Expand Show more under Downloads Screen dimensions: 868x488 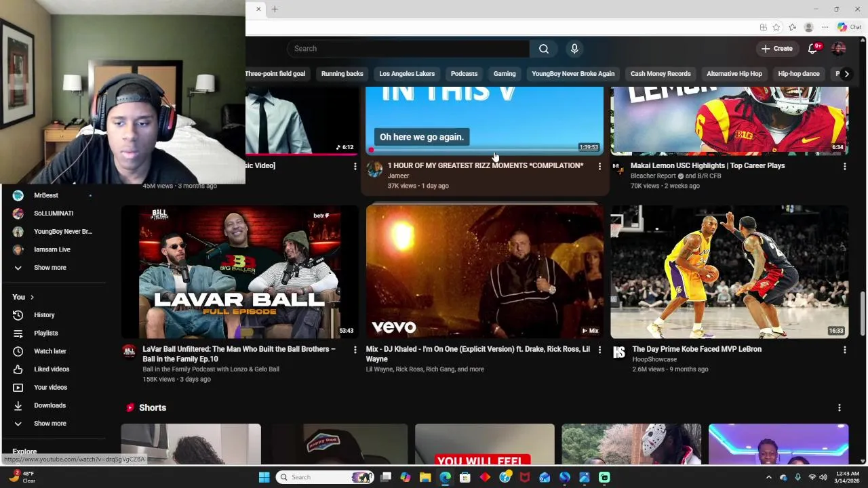coord(50,424)
